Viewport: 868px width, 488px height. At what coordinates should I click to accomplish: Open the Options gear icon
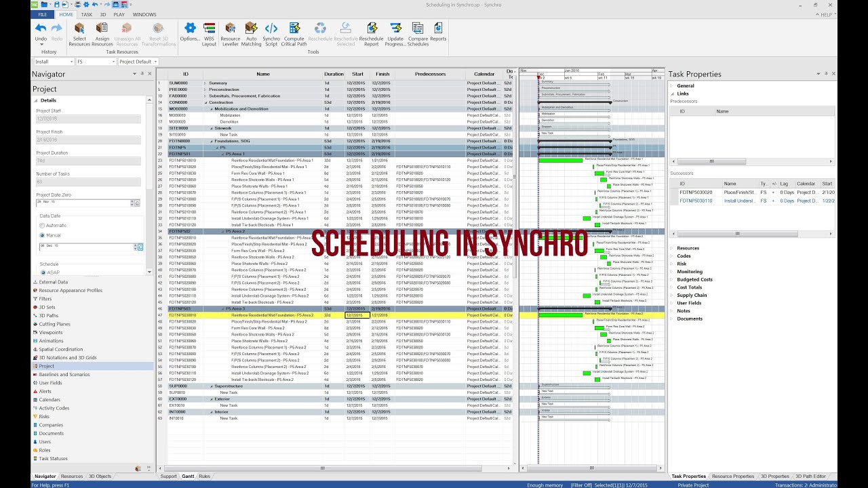[190, 28]
